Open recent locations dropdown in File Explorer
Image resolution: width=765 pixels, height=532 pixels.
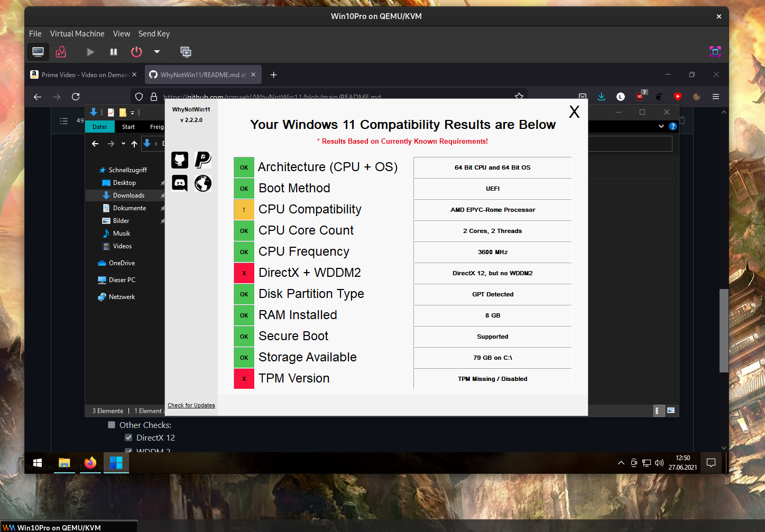click(123, 144)
